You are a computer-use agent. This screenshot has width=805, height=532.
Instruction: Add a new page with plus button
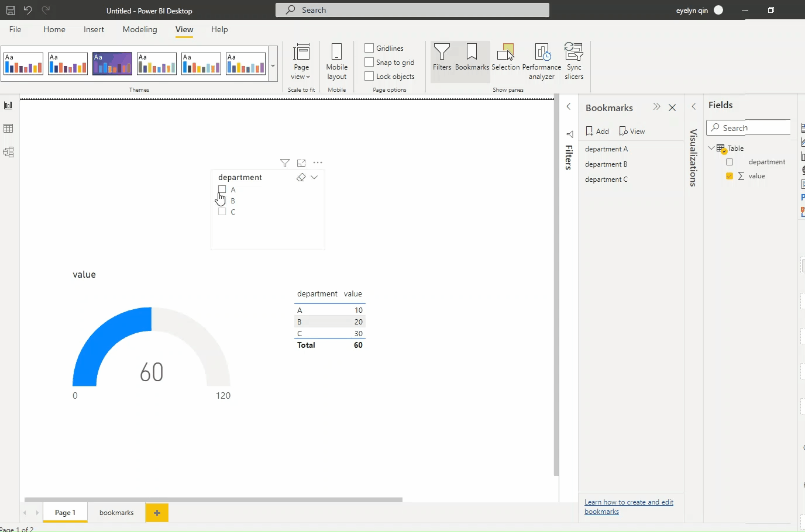[157, 513]
